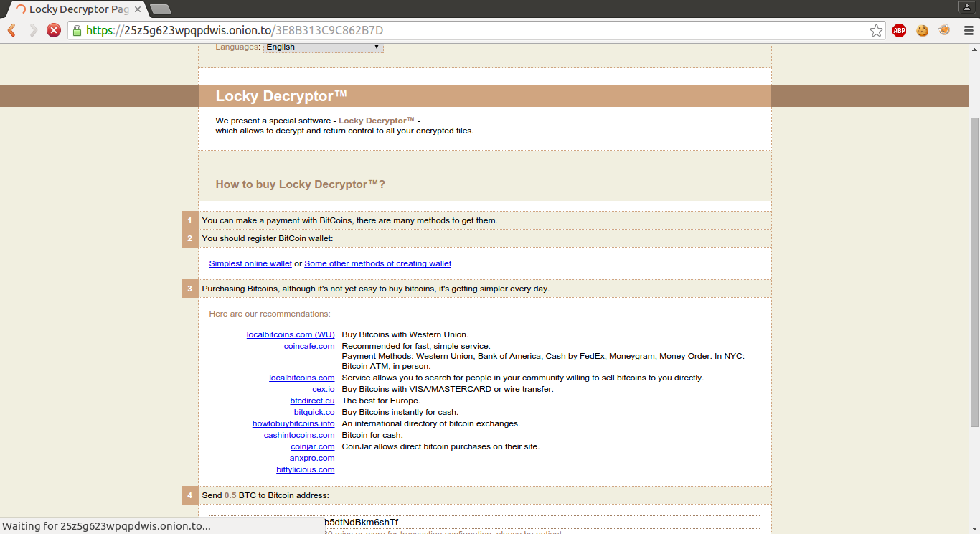Open the Adblock Plus extension
This screenshot has height=534, width=980.
899,30
